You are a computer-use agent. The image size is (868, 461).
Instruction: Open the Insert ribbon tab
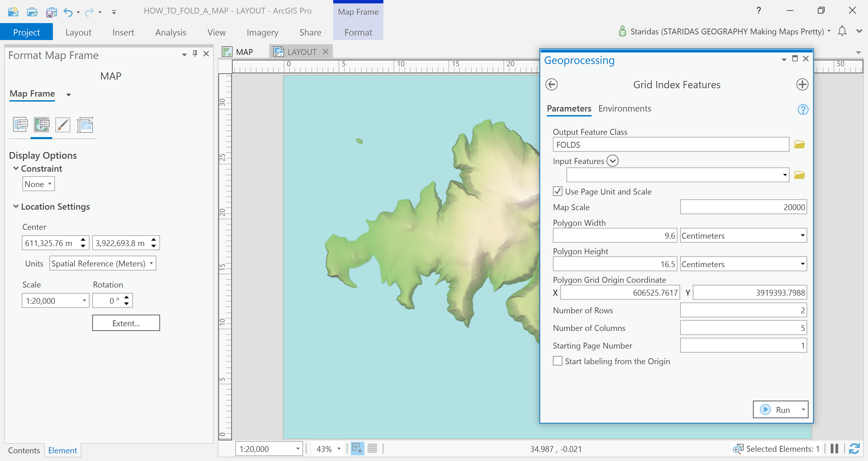pos(123,32)
